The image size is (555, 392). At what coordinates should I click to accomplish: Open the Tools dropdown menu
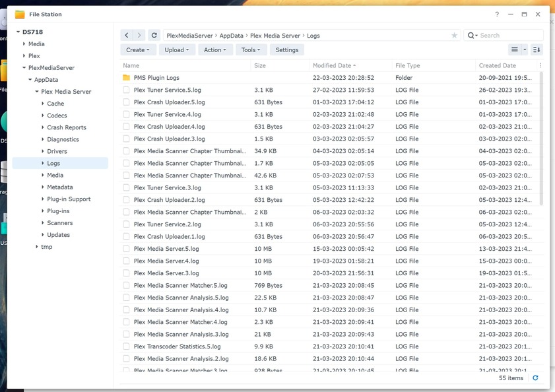tap(251, 50)
